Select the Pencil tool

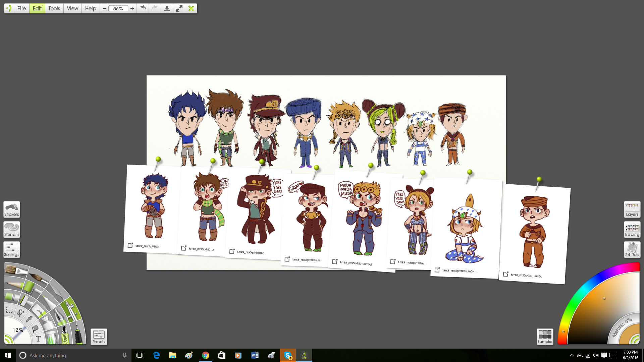click(x=15, y=285)
